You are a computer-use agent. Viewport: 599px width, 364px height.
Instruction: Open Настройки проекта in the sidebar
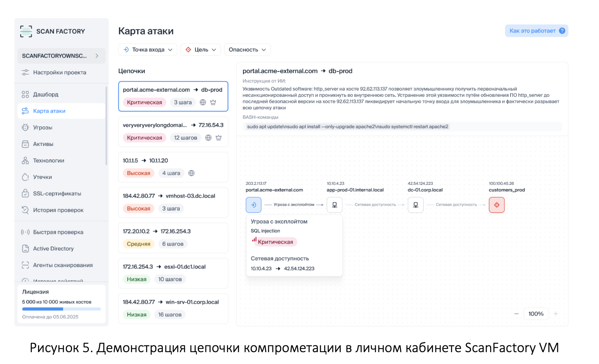61,72
